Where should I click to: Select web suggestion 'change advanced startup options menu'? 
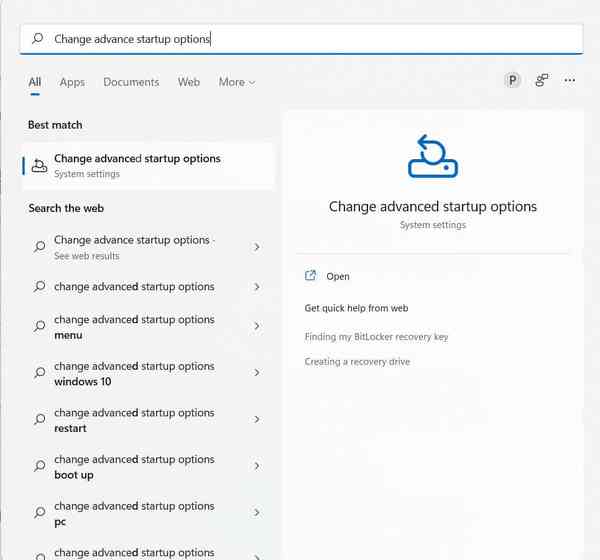click(x=148, y=327)
